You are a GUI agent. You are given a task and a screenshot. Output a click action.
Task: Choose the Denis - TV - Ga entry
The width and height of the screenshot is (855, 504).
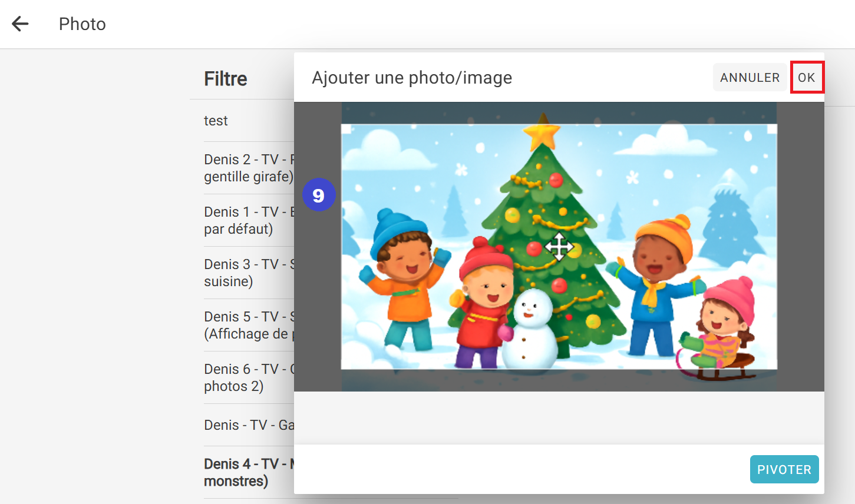click(x=249, y=425)
